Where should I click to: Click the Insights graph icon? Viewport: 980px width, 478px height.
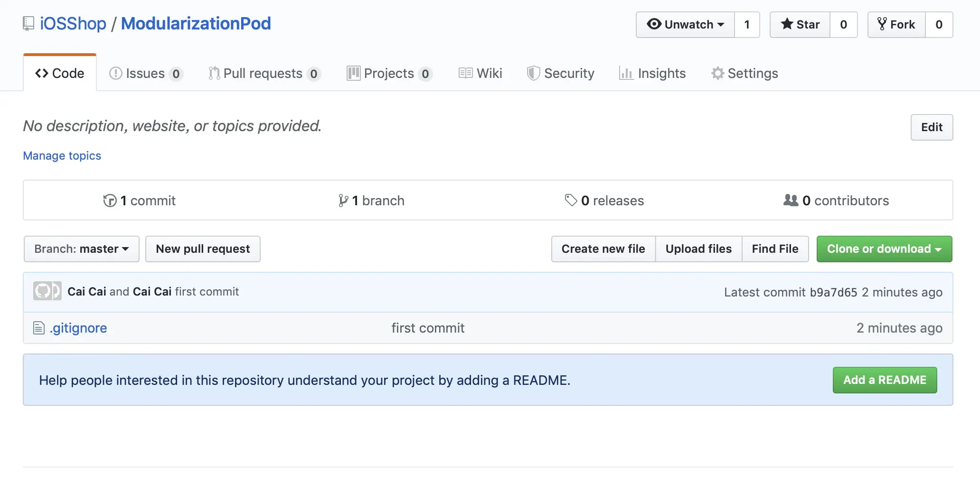click(626, 73)
